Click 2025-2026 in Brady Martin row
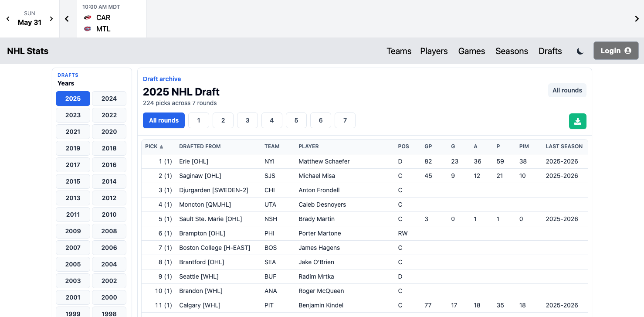The height and width of the screenshot is (317, 644). 562,219
